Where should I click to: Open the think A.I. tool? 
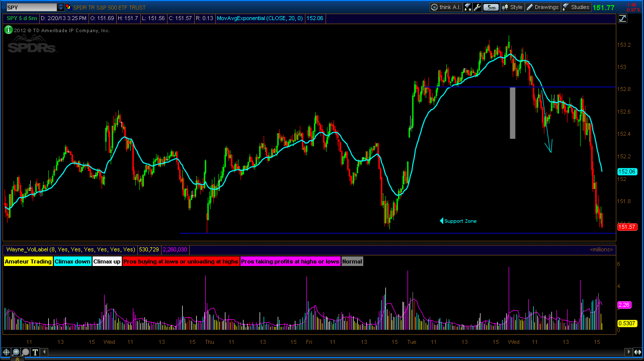(446, 7)
